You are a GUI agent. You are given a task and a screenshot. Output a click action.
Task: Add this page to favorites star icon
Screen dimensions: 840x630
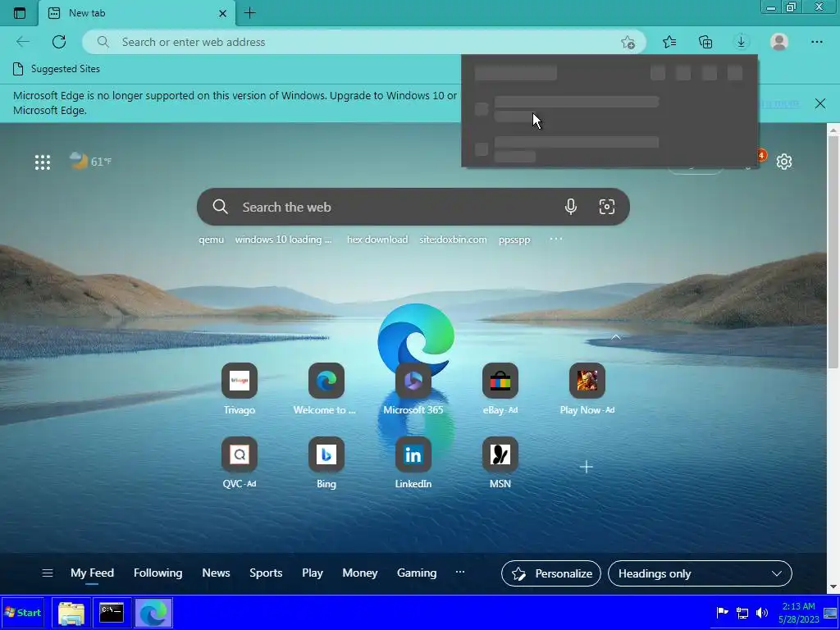click(628, 43)
